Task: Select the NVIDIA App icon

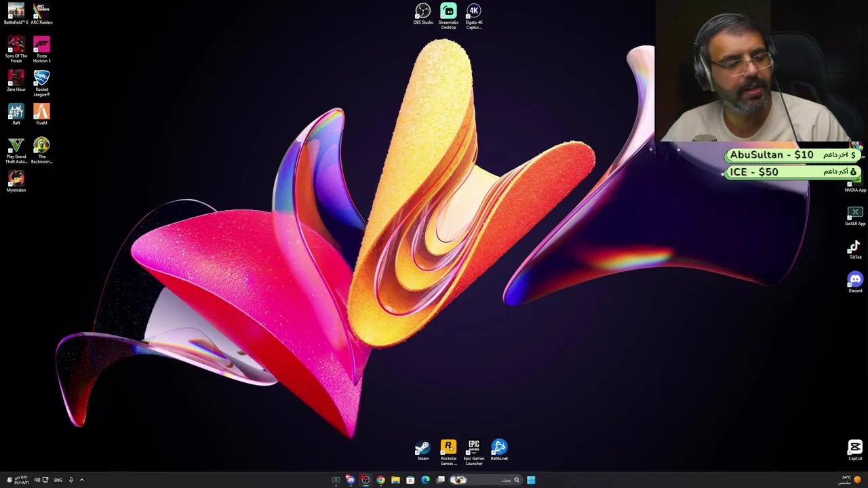Action: tap(855, 182)
